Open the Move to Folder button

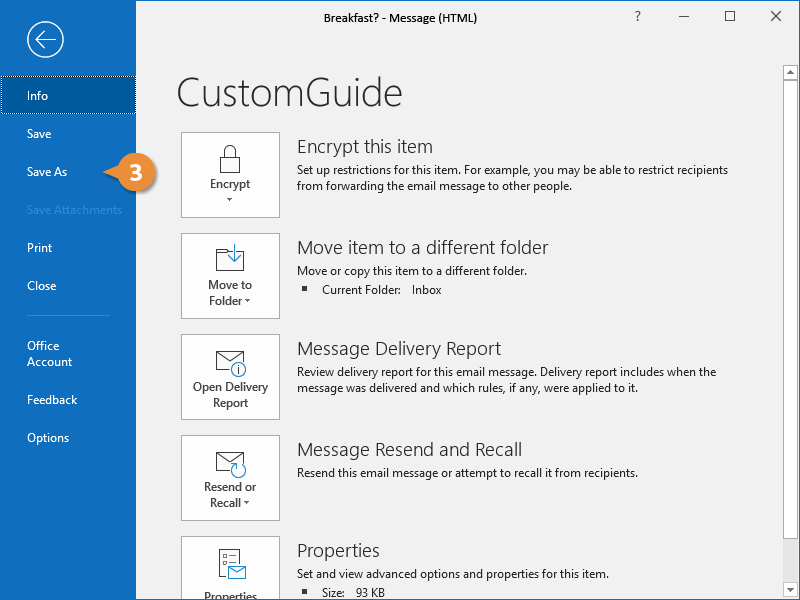pos(230,276)
